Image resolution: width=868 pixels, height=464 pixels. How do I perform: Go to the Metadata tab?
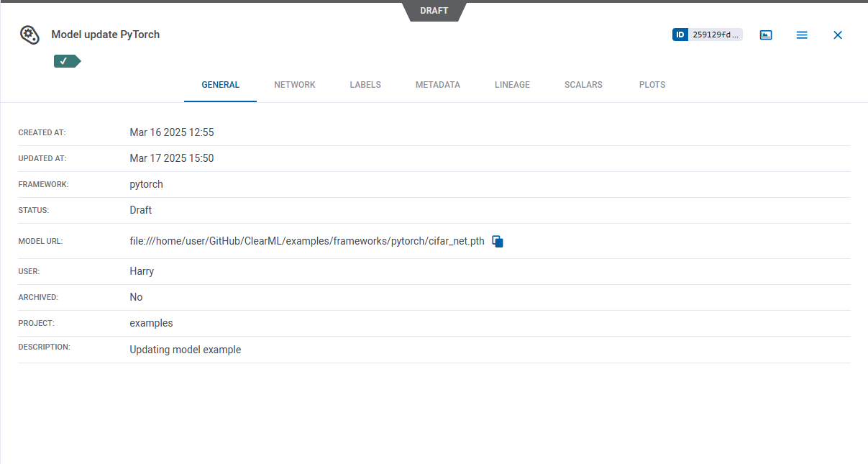(437, 85)
